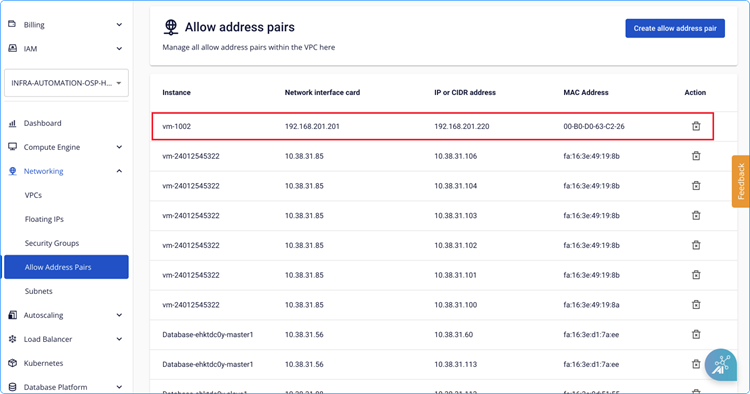
Task: Click MAC address fa:16:3e:49:19:8a
Action: (x=591, y=304)
